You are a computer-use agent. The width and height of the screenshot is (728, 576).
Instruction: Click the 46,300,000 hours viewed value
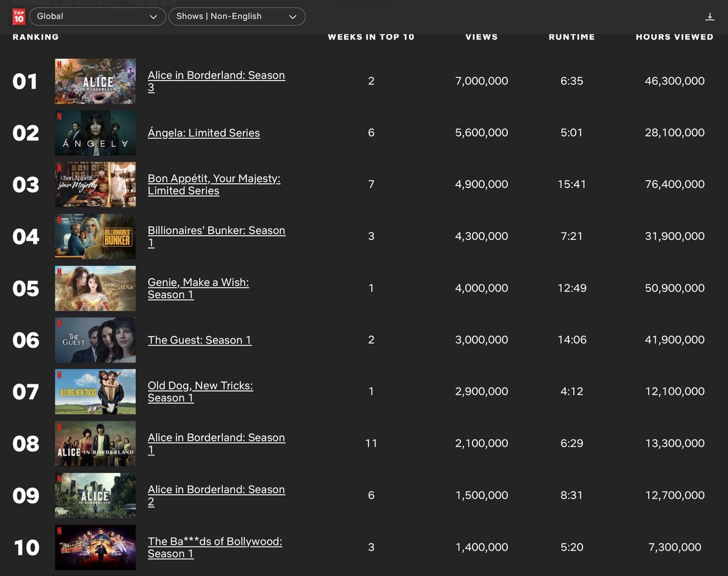(675, 81)
